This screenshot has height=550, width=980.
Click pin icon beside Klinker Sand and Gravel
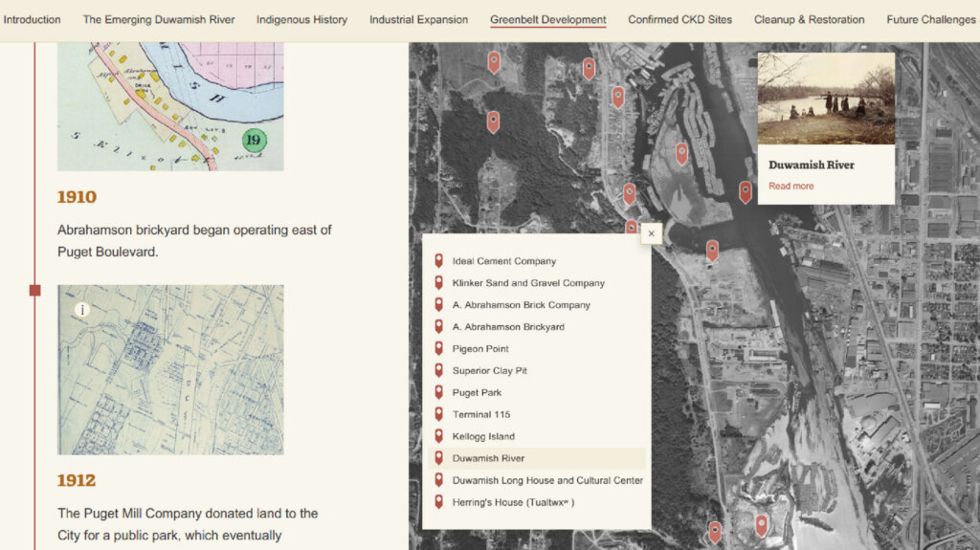click(x=438, y=282)
